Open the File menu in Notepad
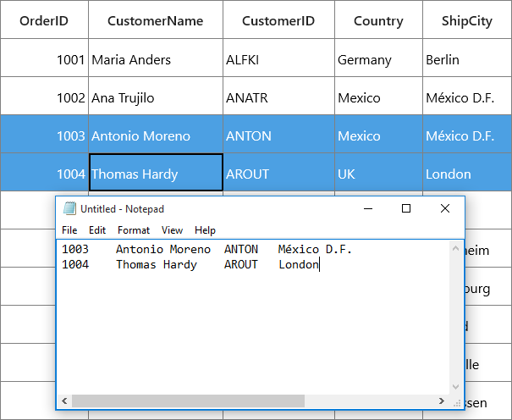The height and width of the screenshot is (420, 512). 69,230
